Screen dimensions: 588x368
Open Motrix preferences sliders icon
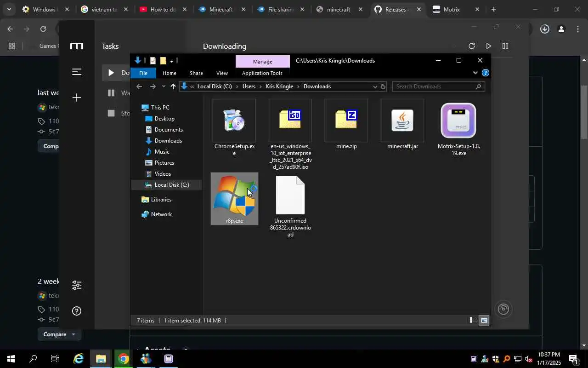tap(77, 285)
